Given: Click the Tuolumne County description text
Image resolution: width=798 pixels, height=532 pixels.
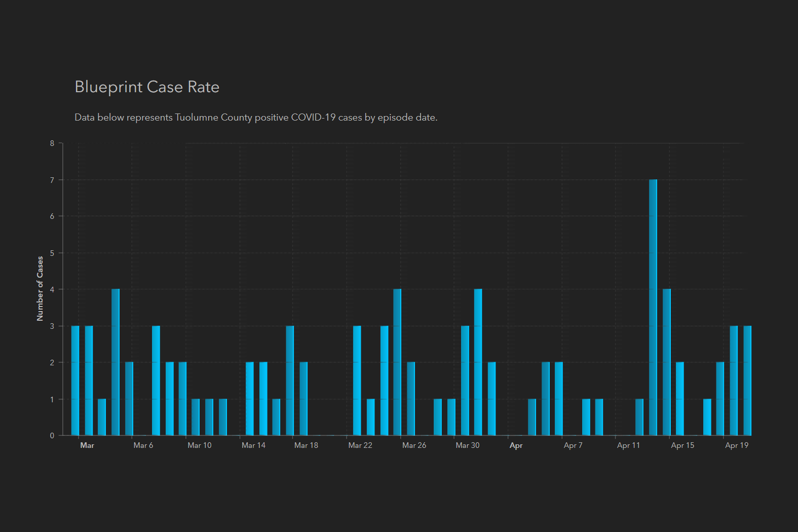Looking at the screenshot, I should [256, 118].
